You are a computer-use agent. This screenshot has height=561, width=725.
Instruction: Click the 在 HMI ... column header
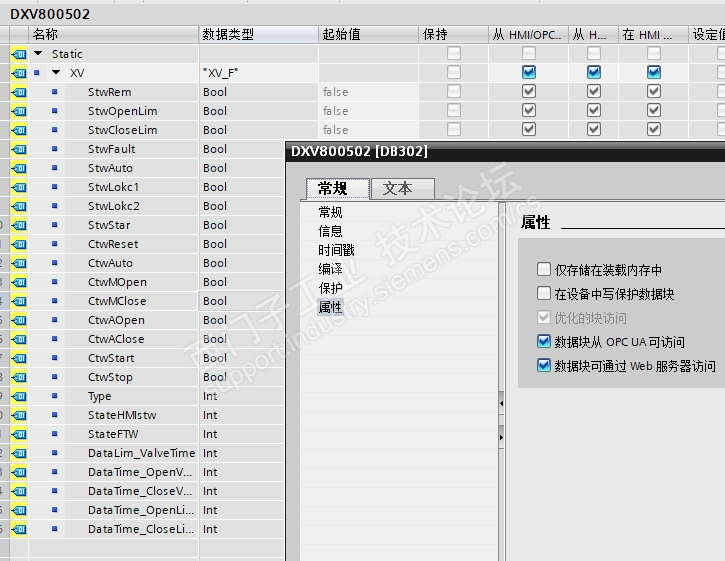[x=653, y=35]
